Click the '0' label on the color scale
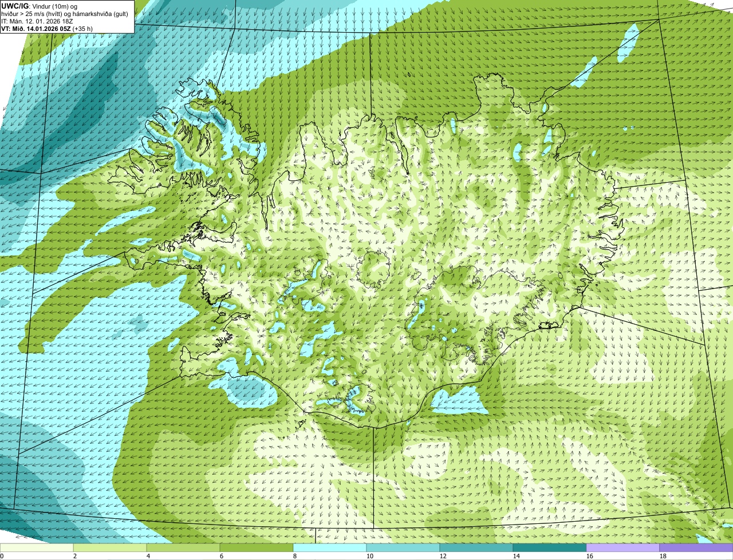The width and height of the screenshot is (733, 560). click(2, 556)
